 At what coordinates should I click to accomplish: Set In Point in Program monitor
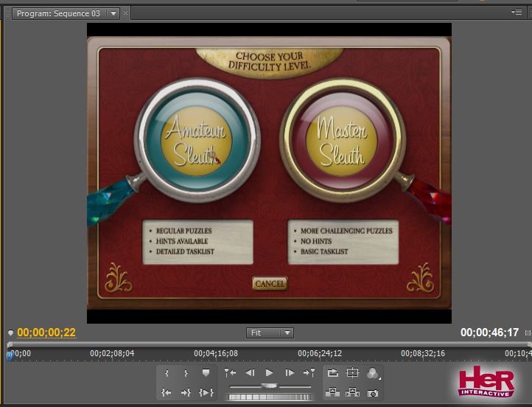coord(167,373)
